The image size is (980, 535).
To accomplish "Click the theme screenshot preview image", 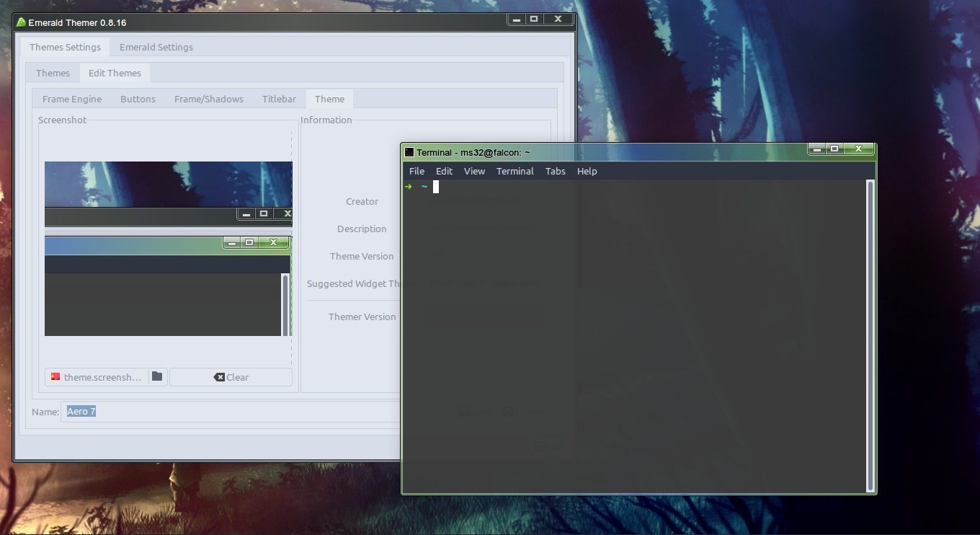I will [x=168, y=249].
